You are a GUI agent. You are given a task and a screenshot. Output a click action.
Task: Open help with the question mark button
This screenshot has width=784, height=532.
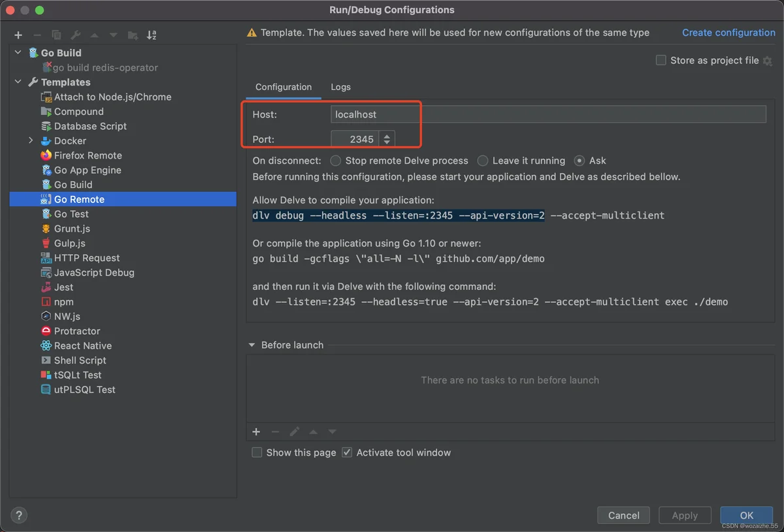tap(19, 515)
